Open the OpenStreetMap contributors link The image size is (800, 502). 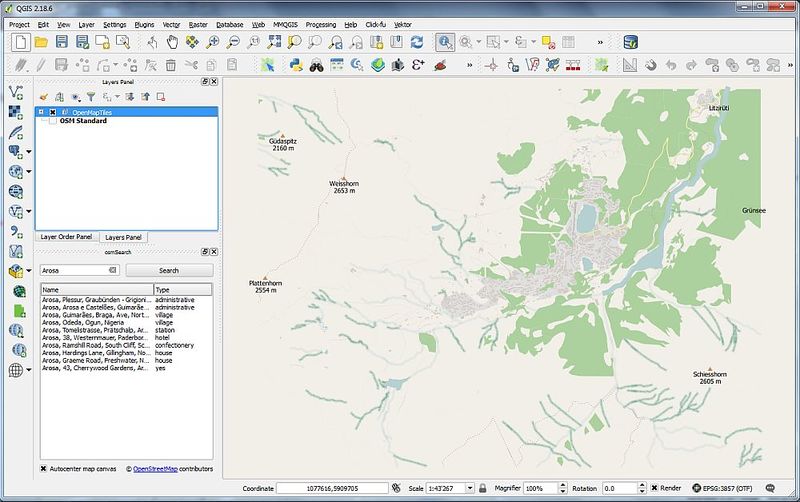point(155,468)
